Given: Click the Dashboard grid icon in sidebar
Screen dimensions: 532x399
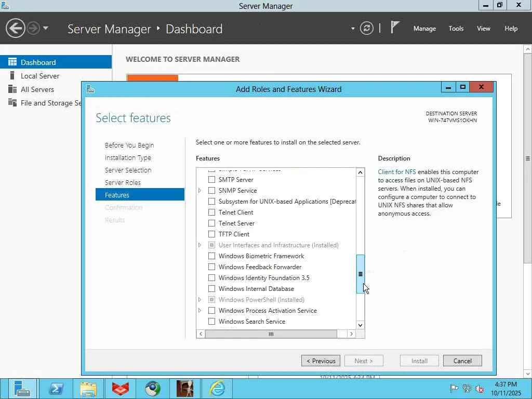Looking at the screenshot, I should [x=12, y=62].
